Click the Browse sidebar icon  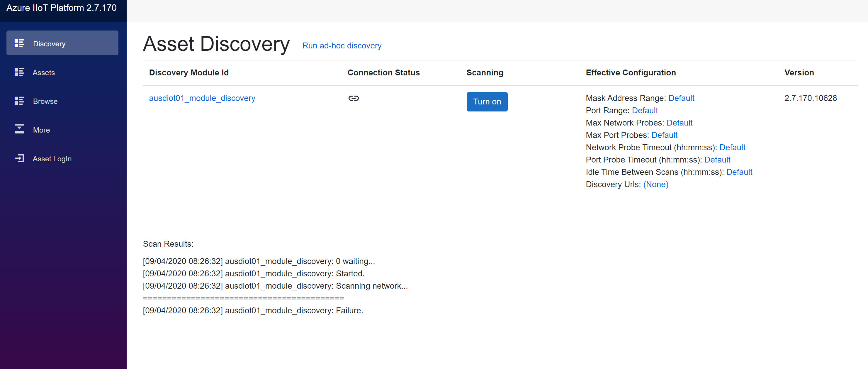(19, 101)
